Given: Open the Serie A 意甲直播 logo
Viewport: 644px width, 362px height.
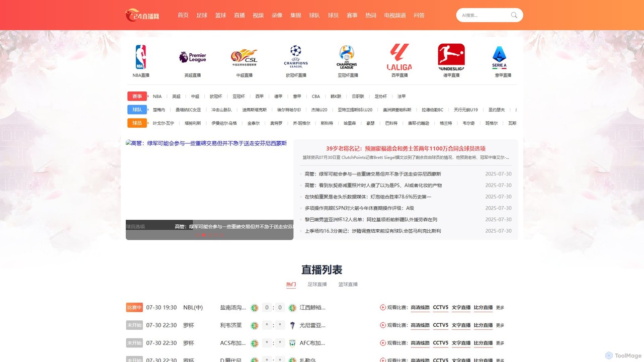Looking at the screenshot, I should pos(500,57).
